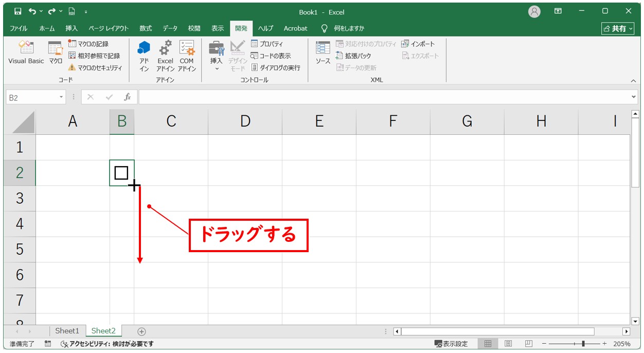Switch to Page Layout view
The image size is (644, 353).
508,344
